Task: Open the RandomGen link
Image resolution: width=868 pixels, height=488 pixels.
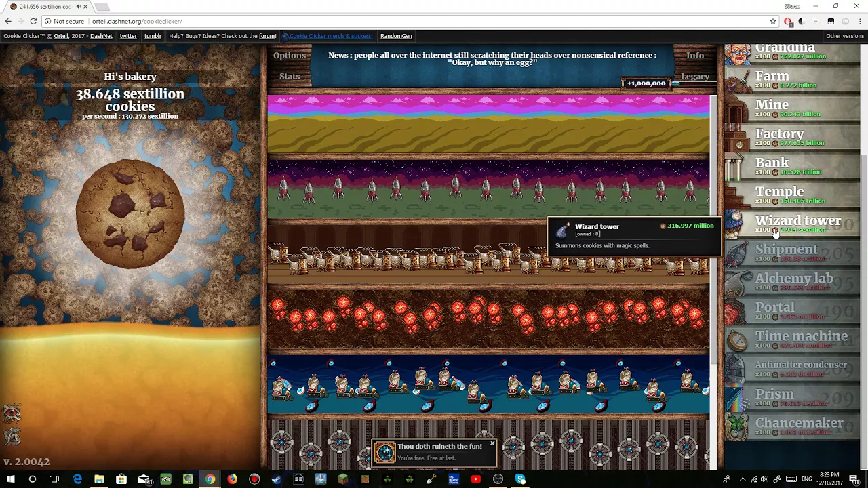Action: (x=396, y=36)
